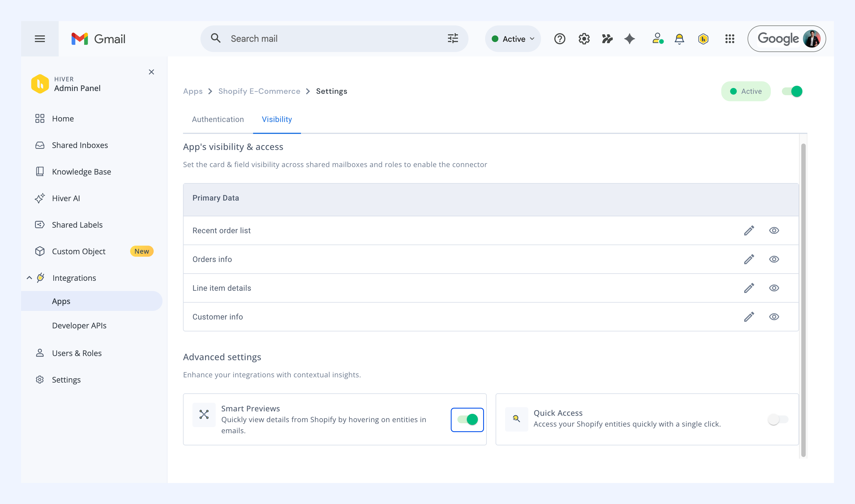Viewport: 855px width, 504px height.
Task: Click the Smart Previews network icon
Action: click(204, 415)
